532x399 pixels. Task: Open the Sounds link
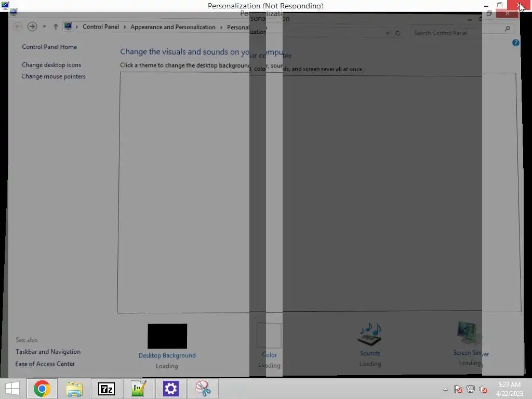[x=370, y=353]
